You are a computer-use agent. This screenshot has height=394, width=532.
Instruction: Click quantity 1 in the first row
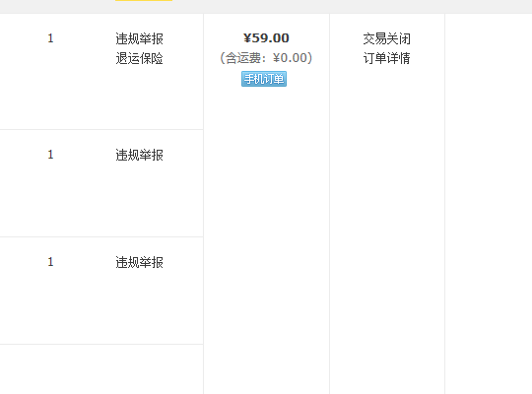click(x=50, y=38)
